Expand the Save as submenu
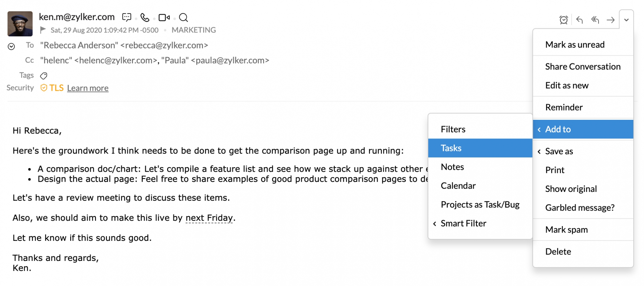Viewport: 644px width, 286px height. pyautogui.click(x=559, y=151)
